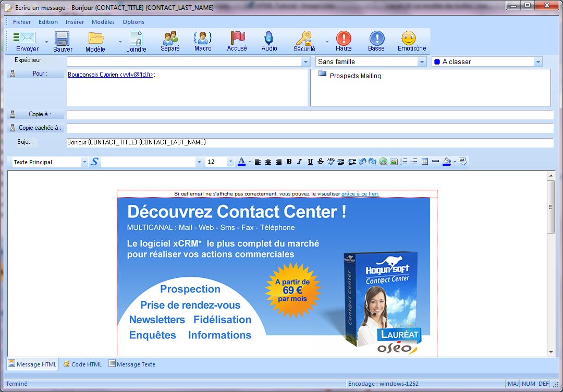Image resolution: width=563 pixels, height=392 pixels.
Task: Apply the fill color bucket swatch
Action: click(447, 162)
